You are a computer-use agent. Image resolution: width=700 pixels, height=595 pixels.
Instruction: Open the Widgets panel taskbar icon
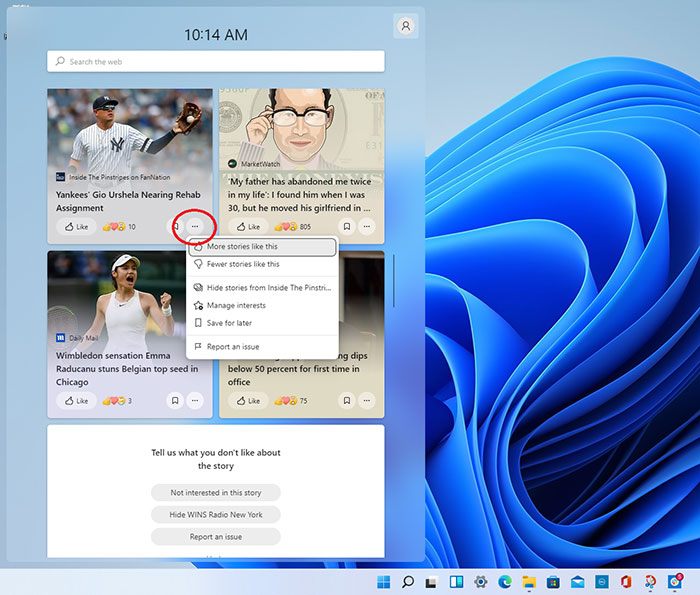pos(456,581)
